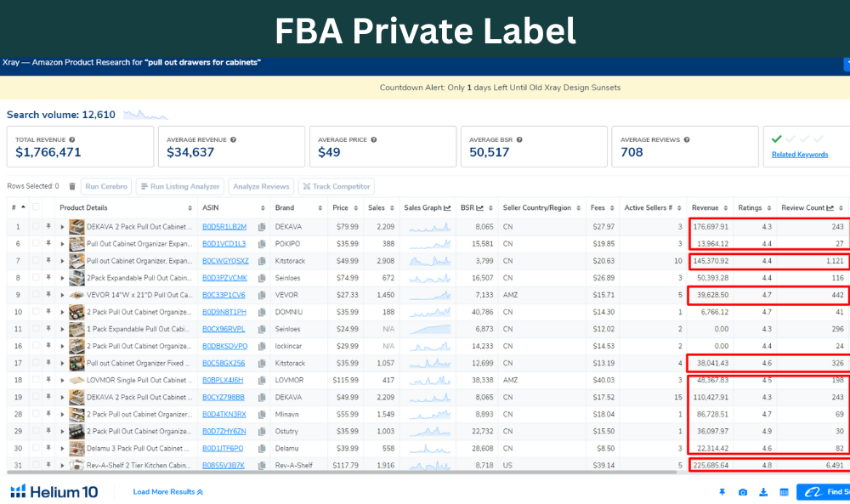Toggle the select-all rows checkbox in header
Viewport: 850px width, 504px height.
pyautogui.click(x=36, y=207)
